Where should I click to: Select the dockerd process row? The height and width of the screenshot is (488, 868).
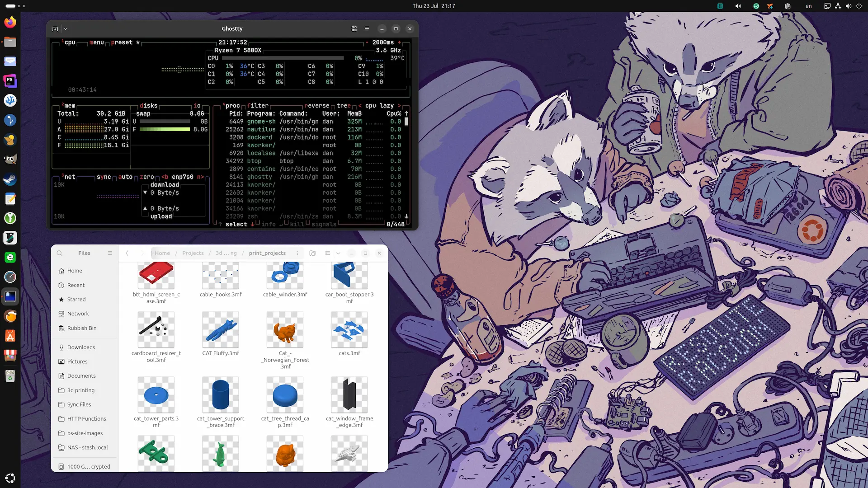312,137
